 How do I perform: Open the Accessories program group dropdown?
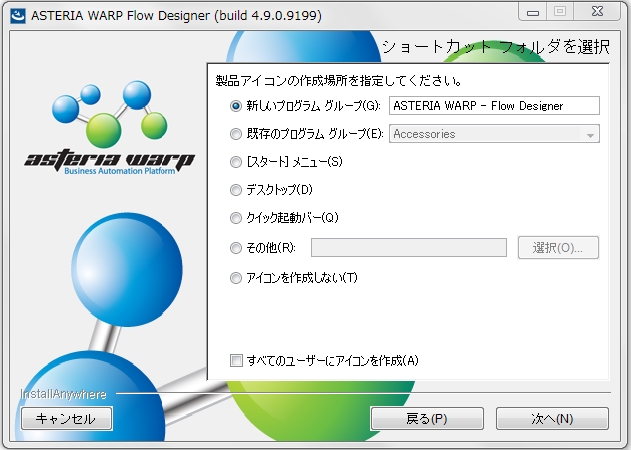click(x=494, y=134)
